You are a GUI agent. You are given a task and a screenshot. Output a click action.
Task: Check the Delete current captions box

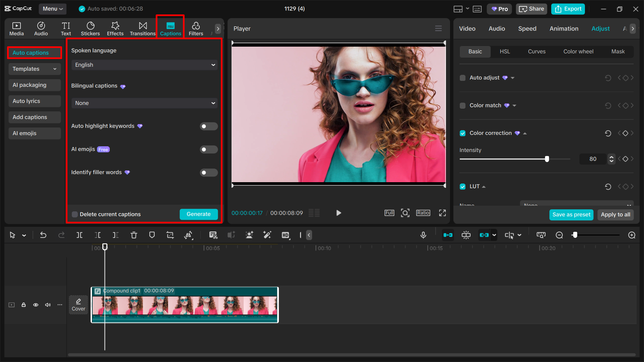(x=75, y=214)
